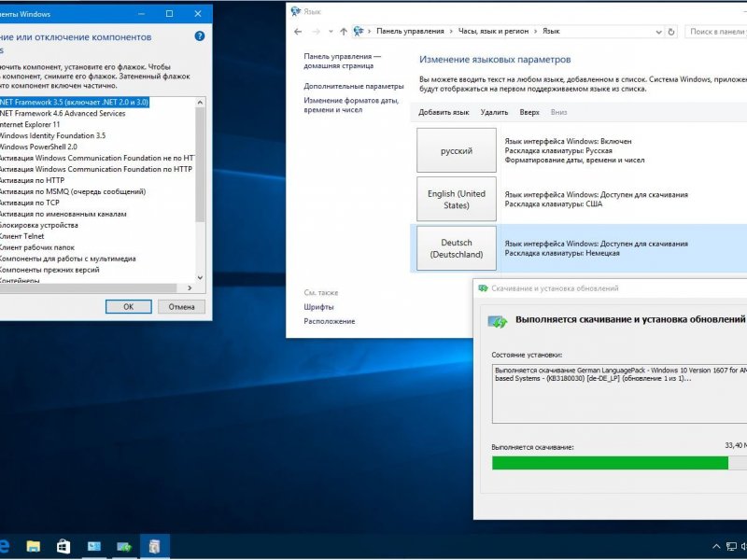Select Блокировка устройства component
747x560 pixels.
click(38, 225)
